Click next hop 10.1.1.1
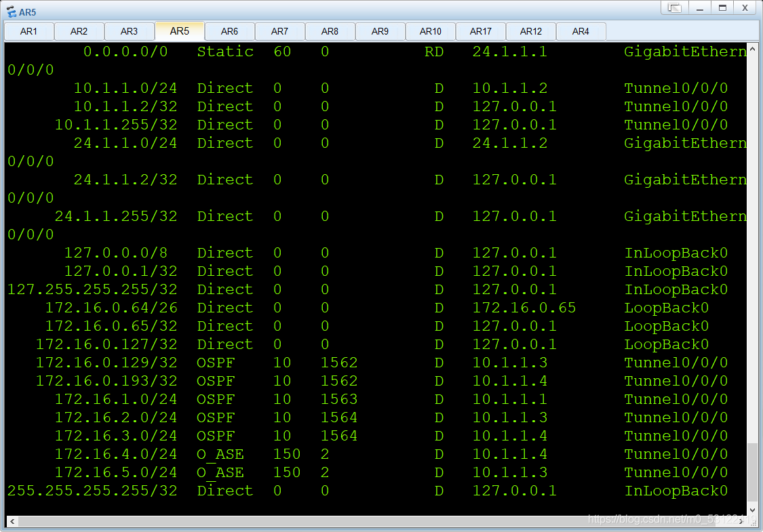The height and width of the screenshot is (532, 763). click(509, 399)
